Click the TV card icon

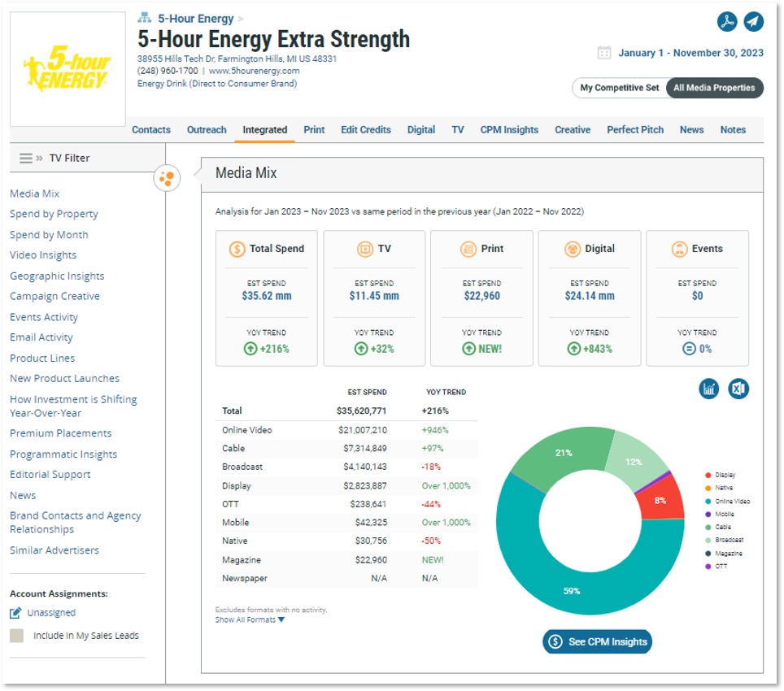[365, 249]
